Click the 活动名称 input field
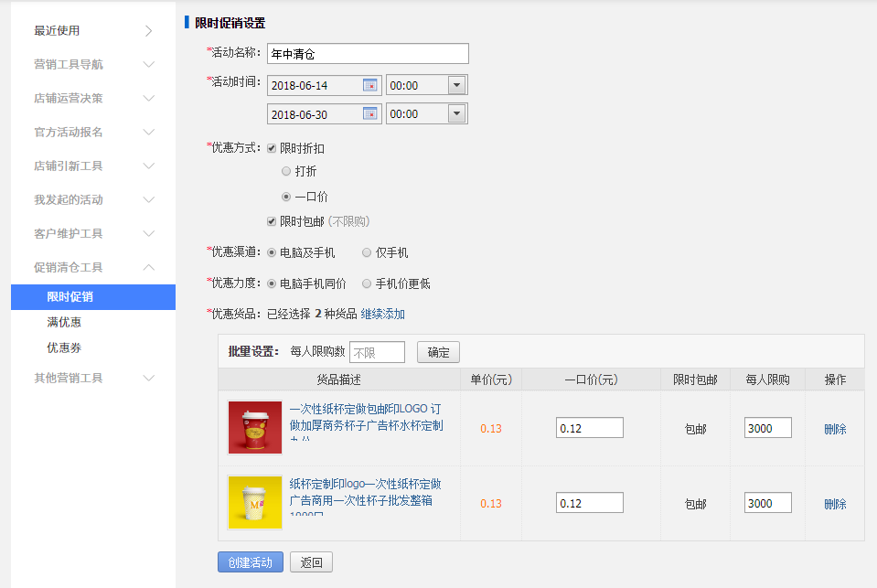 pyautogui.click(x=367, y=54)
